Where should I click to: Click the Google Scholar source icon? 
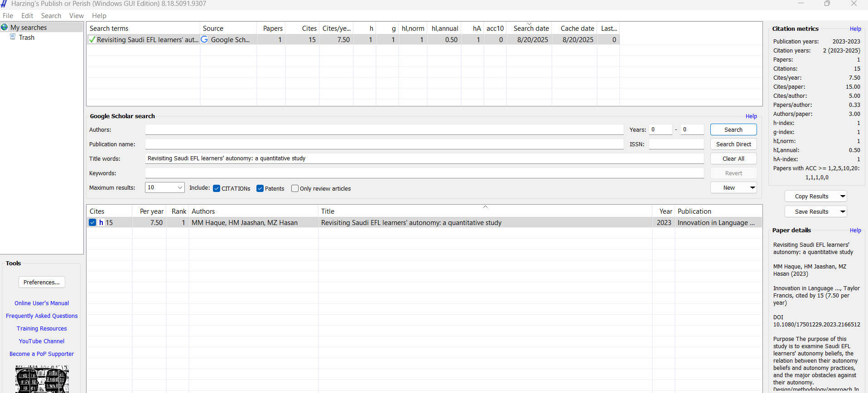pyautogui.click(x=205, y=40)
